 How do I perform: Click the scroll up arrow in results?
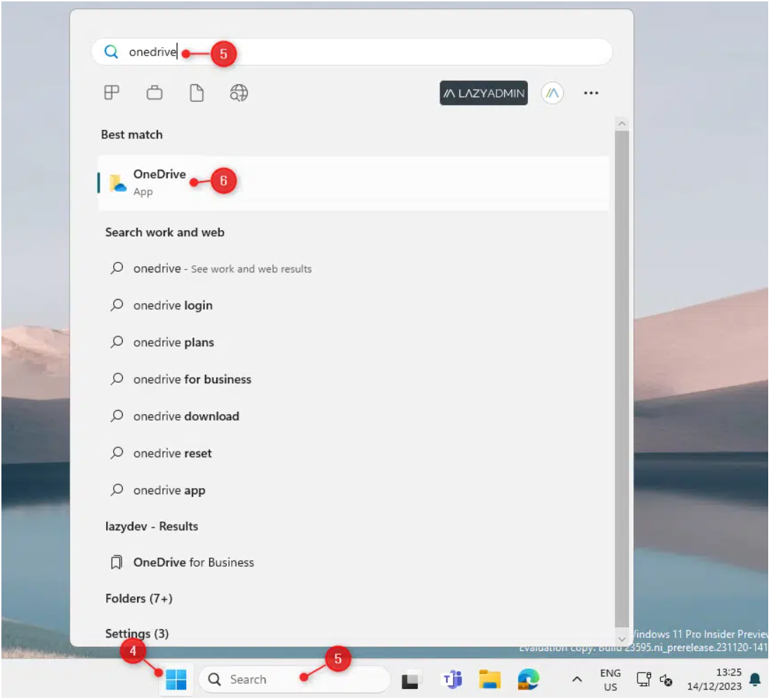(x=621, y=124)
